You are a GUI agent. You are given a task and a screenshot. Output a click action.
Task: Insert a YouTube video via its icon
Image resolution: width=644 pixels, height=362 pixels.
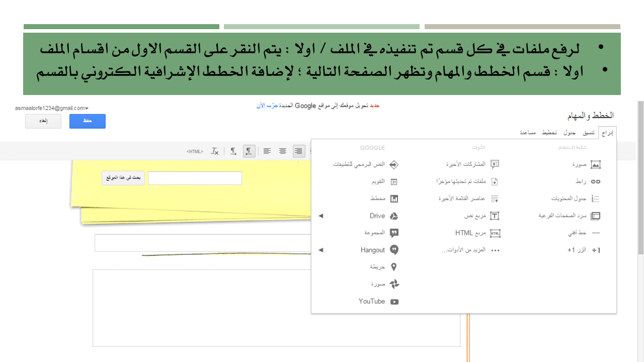click(394, 302)
